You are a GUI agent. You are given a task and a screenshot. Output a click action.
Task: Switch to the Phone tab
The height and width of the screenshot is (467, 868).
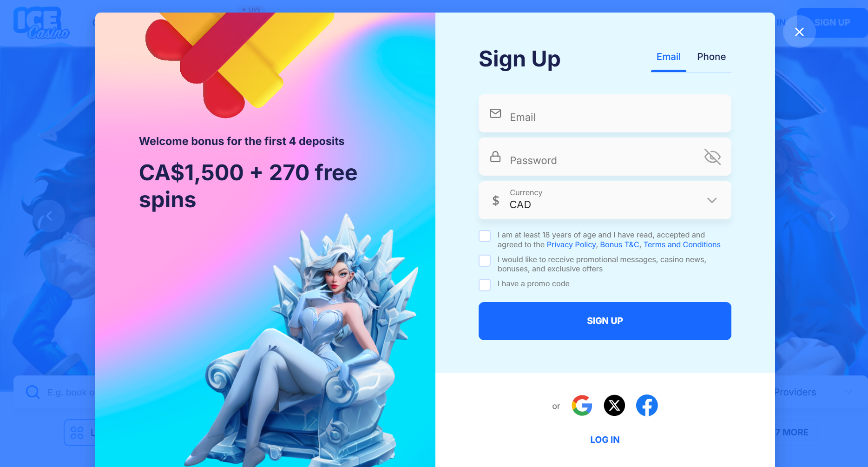tap(711, 57)
